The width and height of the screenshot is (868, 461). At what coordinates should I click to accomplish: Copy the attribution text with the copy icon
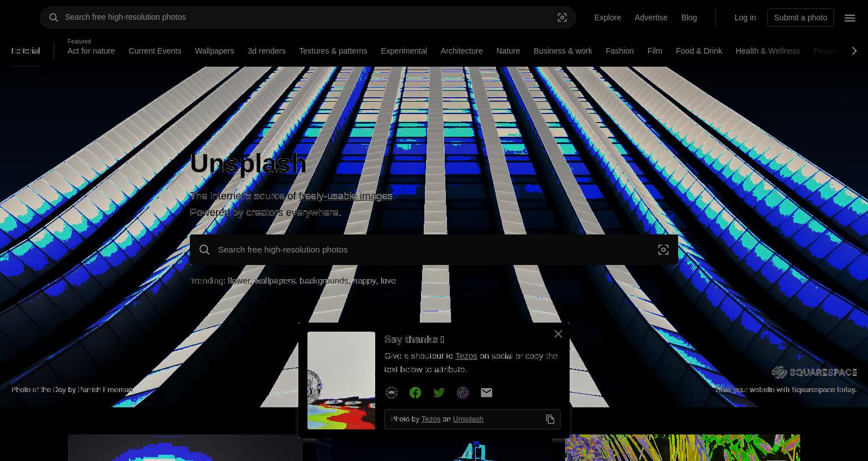[x=550, y=419]
